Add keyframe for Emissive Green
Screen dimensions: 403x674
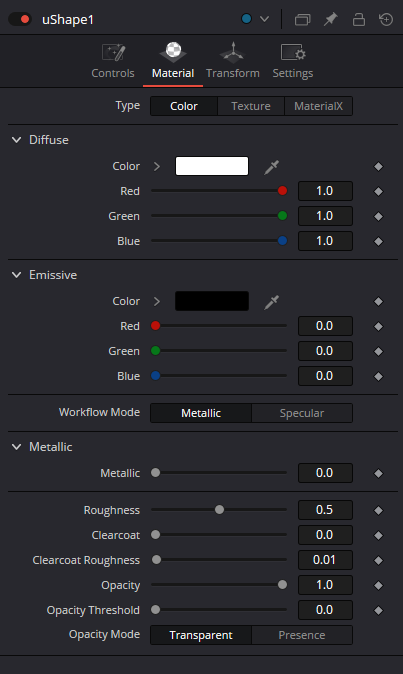tap(378, 351)
